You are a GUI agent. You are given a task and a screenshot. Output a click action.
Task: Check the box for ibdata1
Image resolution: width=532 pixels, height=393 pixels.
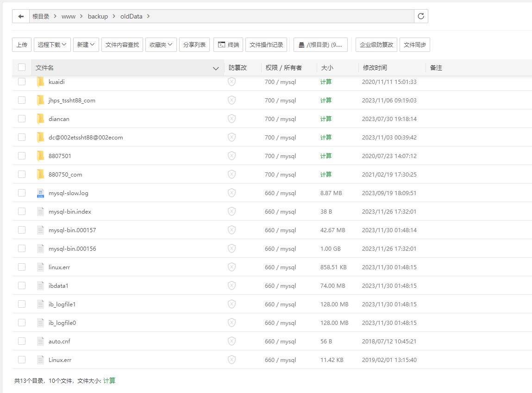pyautogui.click(x=22, y=285)
